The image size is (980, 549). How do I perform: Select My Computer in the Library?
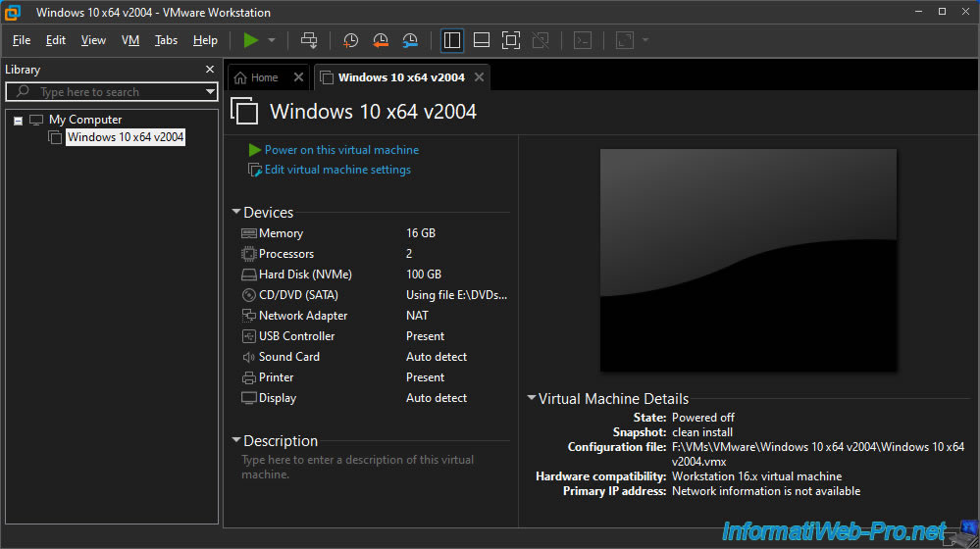(85, 120)
